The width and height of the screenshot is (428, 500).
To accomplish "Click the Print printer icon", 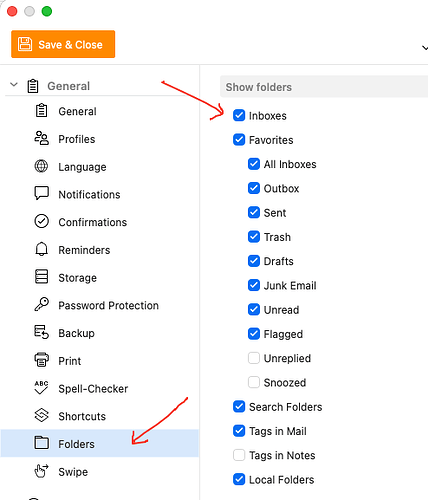I will [x=41, y=360].
